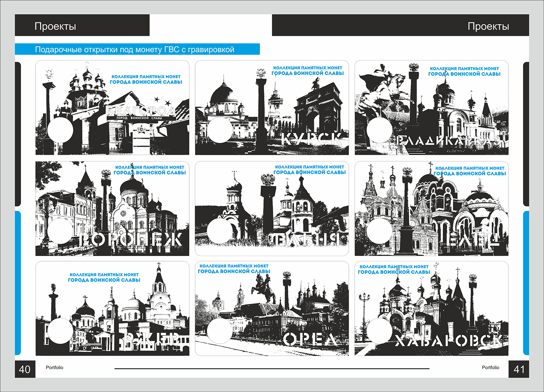Click the coin hole on Белгород card
544x392 pixels.
60,129
